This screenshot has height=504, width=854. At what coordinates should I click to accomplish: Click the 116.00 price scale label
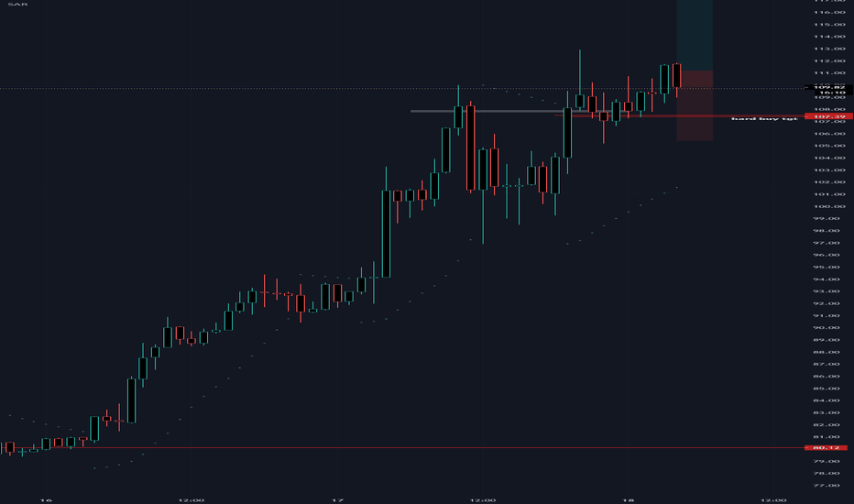coord(829,12)
